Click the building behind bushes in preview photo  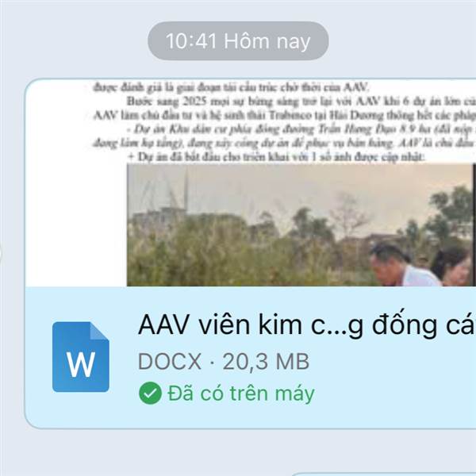[158, 217]
